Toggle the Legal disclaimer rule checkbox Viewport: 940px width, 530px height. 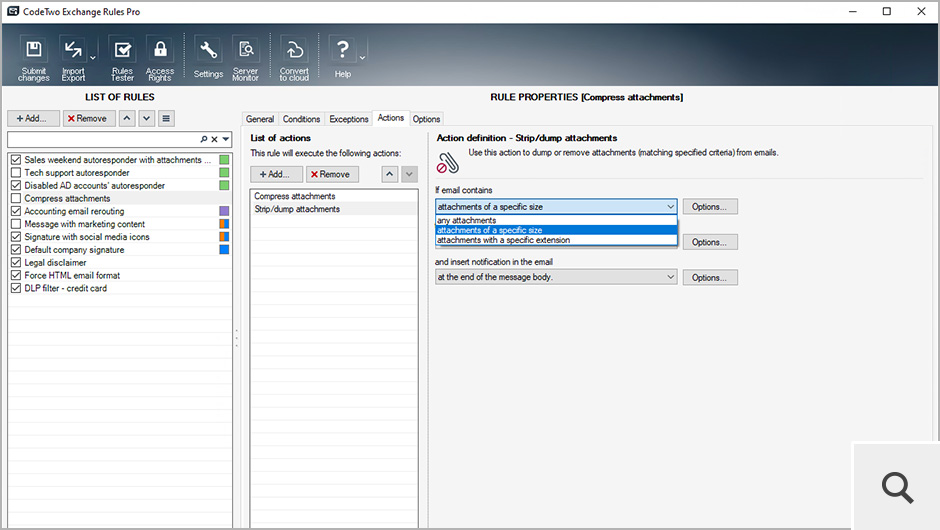click(15, 263)
